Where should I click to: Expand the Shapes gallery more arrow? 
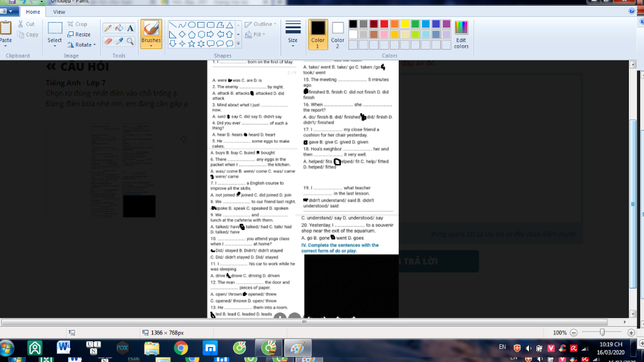tap(238, 43)
